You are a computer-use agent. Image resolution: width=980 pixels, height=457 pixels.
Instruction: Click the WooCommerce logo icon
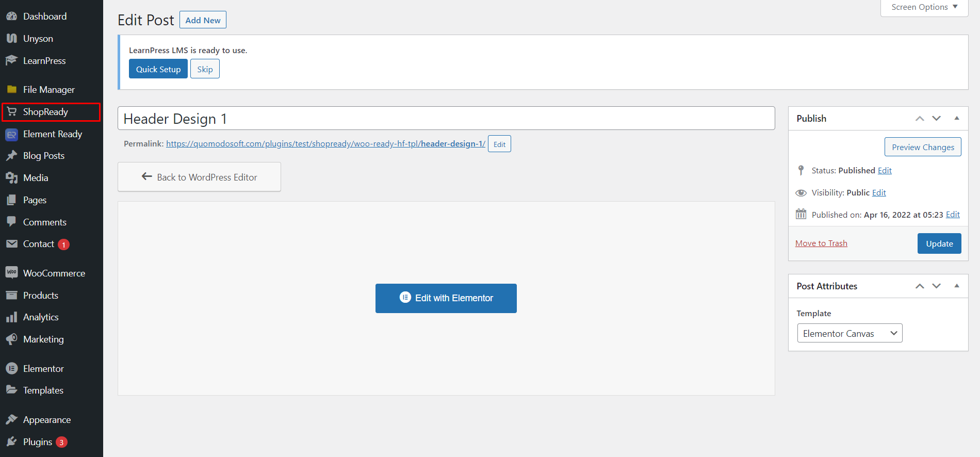[x=12, y=272]
